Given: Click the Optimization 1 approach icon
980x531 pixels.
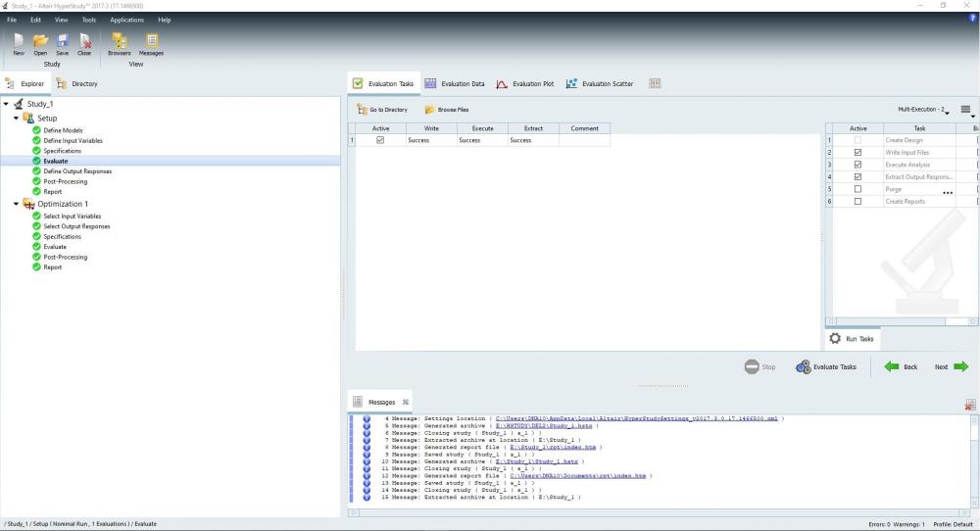Looking at the screenshot, I should 28,204.
